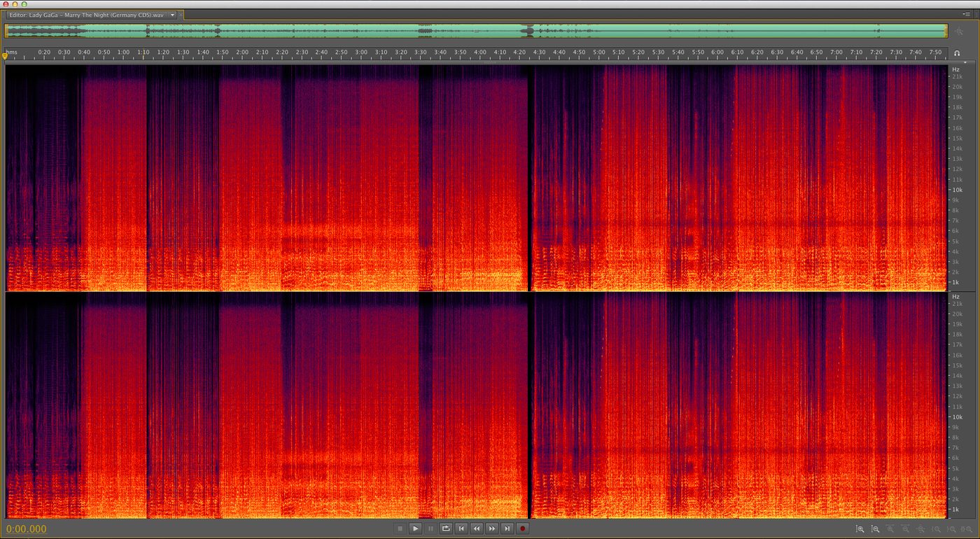Click the 0:00.000 timecode display
Viewport: 980px width, 539px height.
click(x=27, y=529)
